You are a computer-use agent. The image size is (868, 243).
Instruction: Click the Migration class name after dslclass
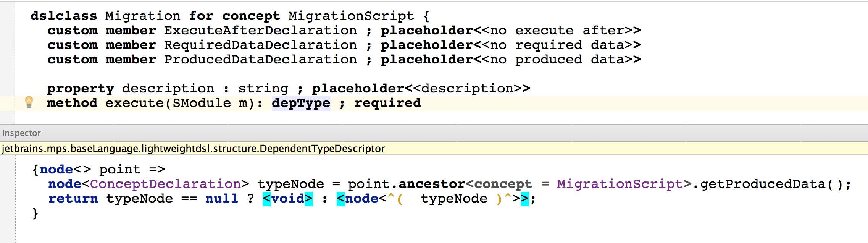pos(143,16)
